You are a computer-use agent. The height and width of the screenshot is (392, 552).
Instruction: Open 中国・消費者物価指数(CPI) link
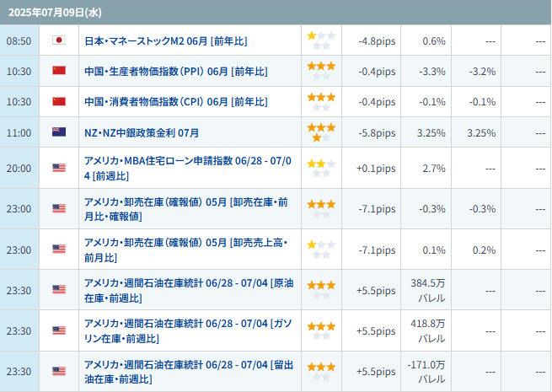coord(176,101)
